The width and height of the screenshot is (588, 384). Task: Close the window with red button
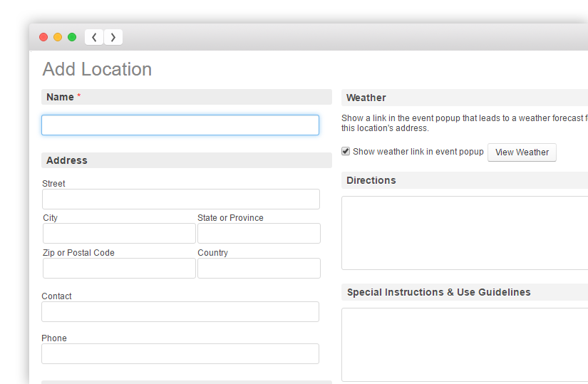click(x=43, y=37)
